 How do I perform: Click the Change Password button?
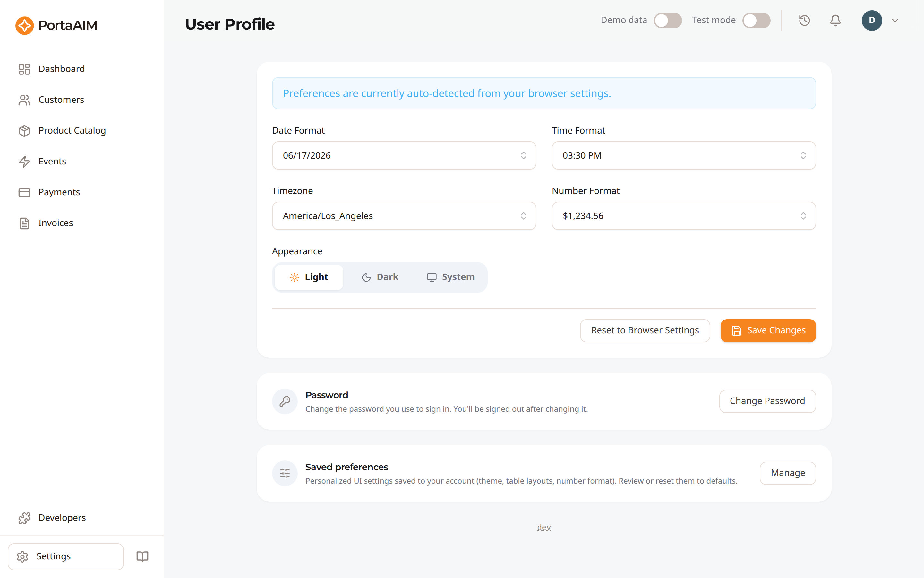[767, 401]
